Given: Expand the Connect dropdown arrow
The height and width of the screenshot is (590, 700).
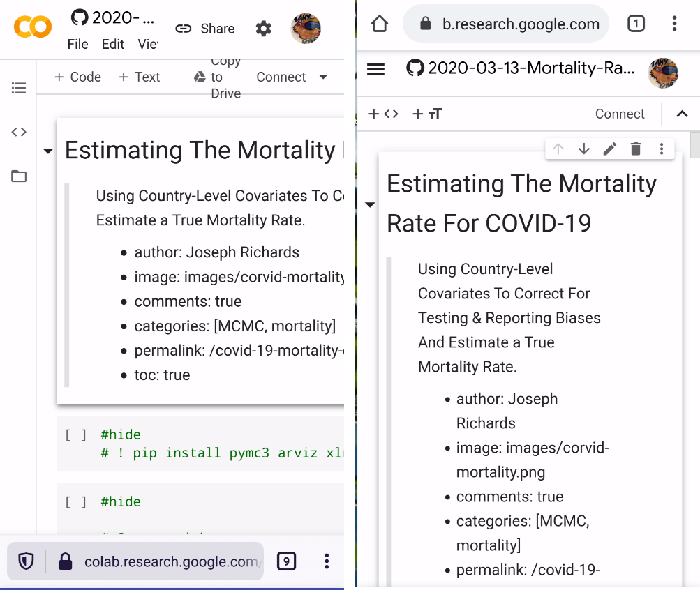Looking at the screenshot, I should (x=323, y=77).
